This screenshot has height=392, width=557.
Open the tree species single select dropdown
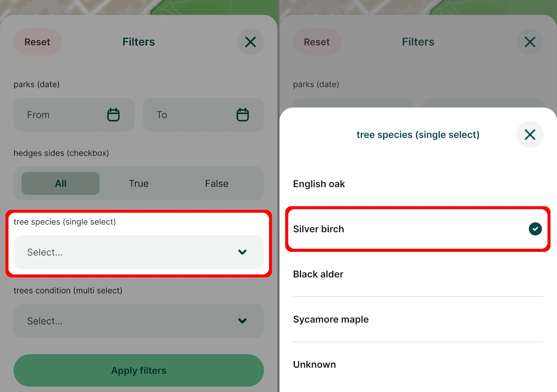[138, 252]
